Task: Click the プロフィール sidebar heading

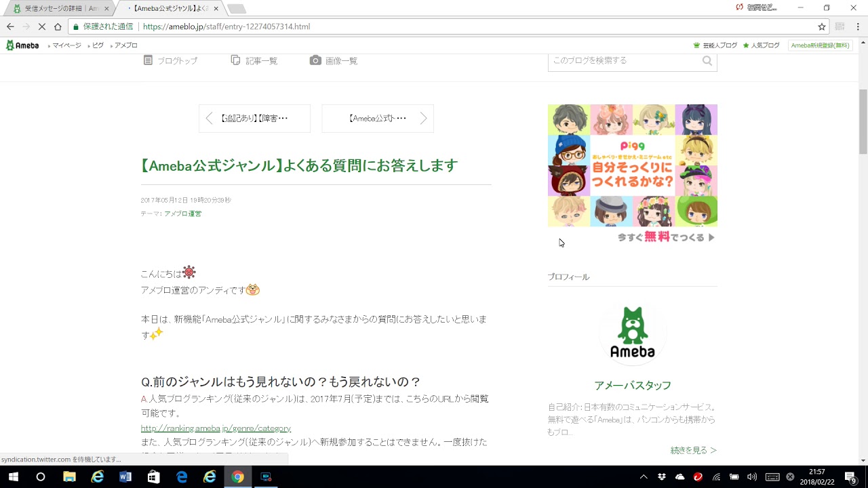Action: pyautogui.click(x=568, y=277)
